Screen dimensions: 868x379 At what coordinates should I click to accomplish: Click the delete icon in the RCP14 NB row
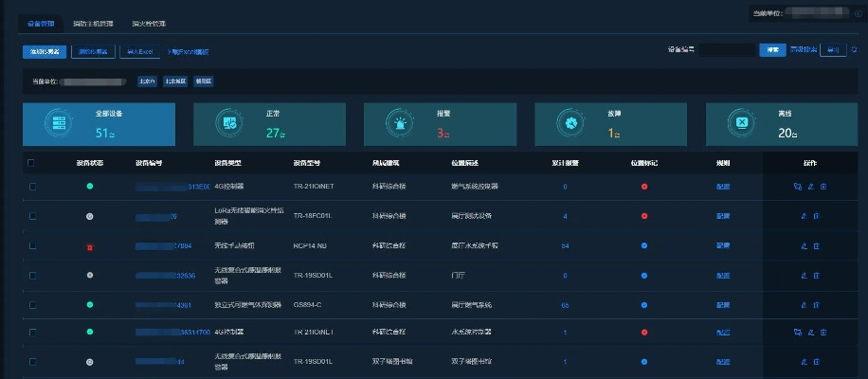coord(816,245)
